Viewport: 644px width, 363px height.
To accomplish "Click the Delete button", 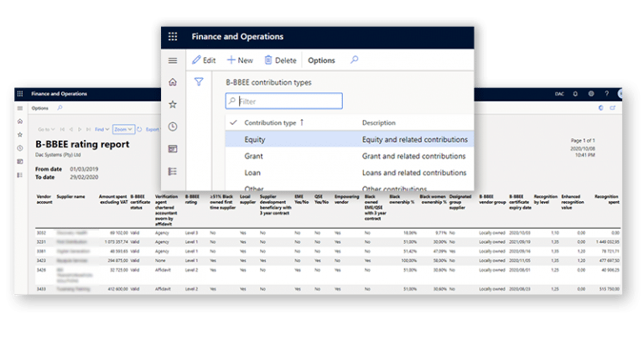I will pyautogui.click(x=280, y=60).
